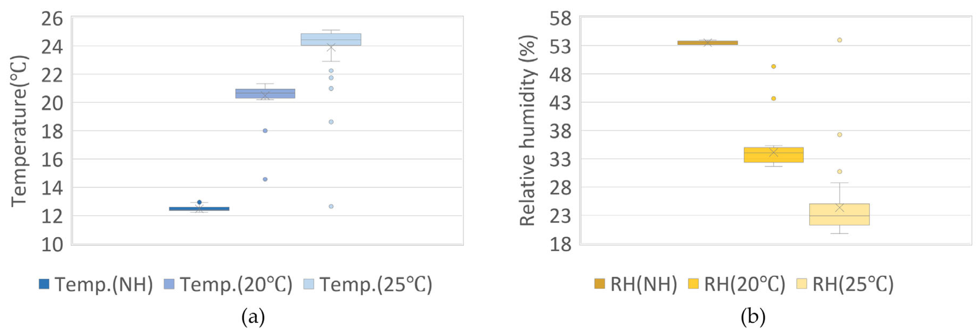This screenshot has height=335, width=980.
Task: Click the Temp.(20°C) outlier at 18
Action: (265, 131)
